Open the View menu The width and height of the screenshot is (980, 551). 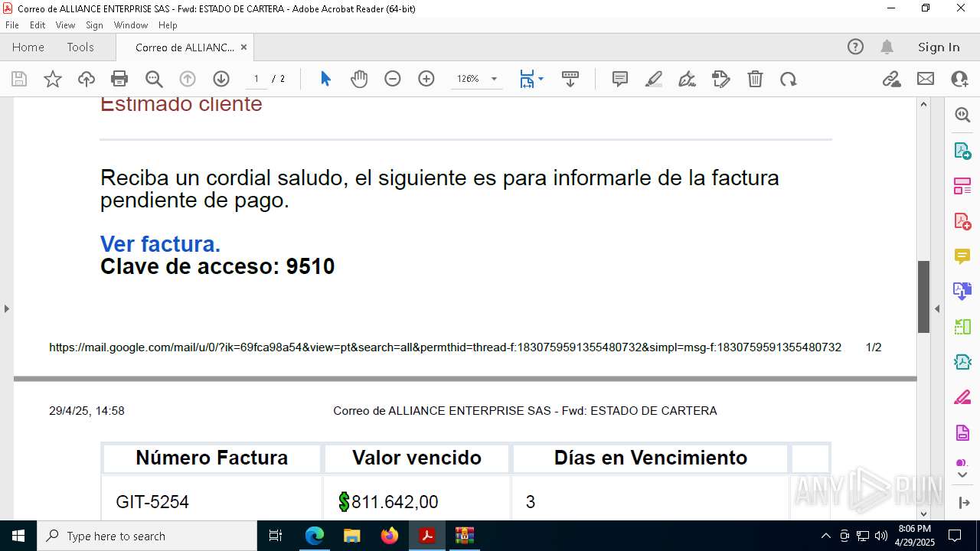point(65,25)
